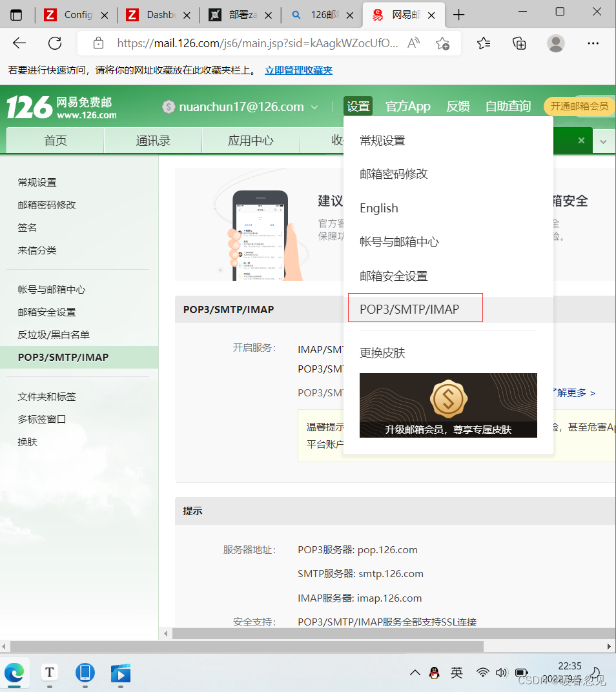Click the 升级邮箱会员 skin banner

click(x=448, y=405)
